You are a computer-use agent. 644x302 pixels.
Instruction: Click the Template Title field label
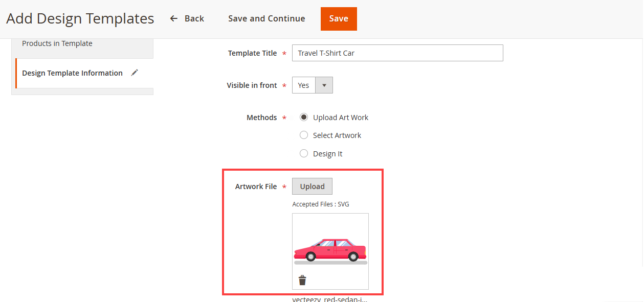click(x=252, y=53)
